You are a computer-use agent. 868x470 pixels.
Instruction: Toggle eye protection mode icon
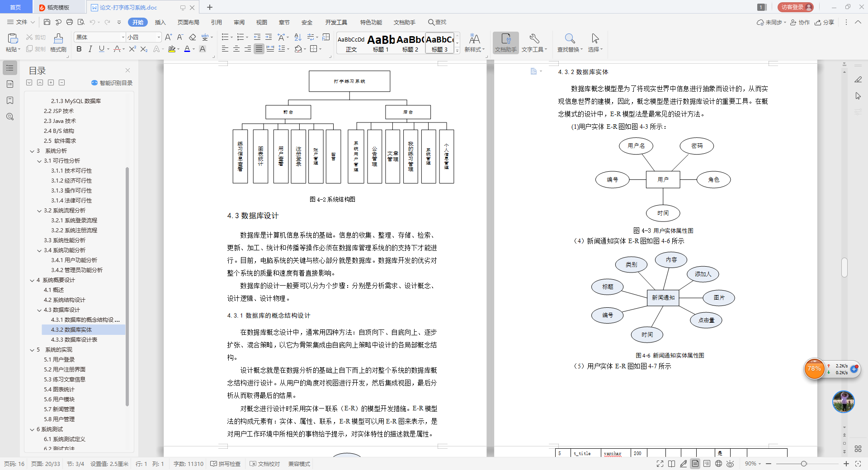tap(730, 464)
